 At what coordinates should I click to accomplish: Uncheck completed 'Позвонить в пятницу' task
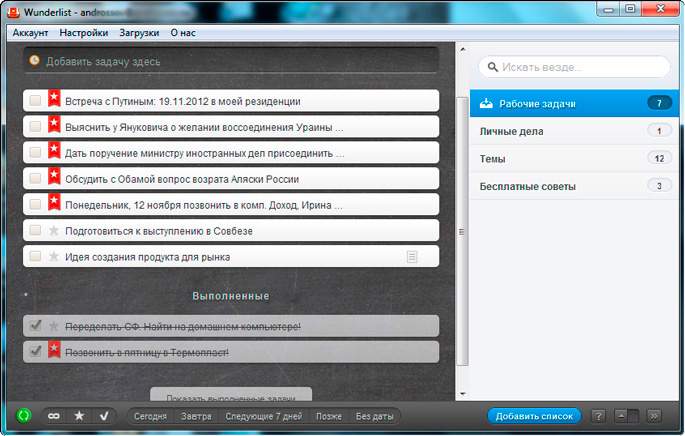coord(35,351)
